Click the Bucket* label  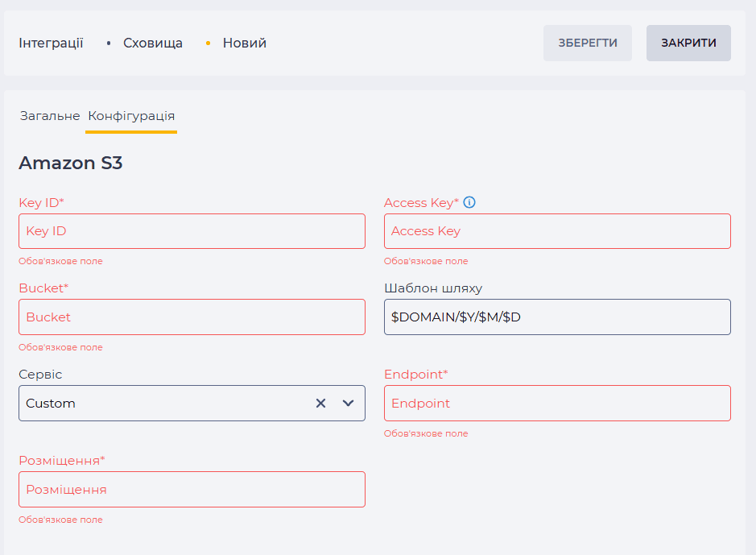click(43, 288)
